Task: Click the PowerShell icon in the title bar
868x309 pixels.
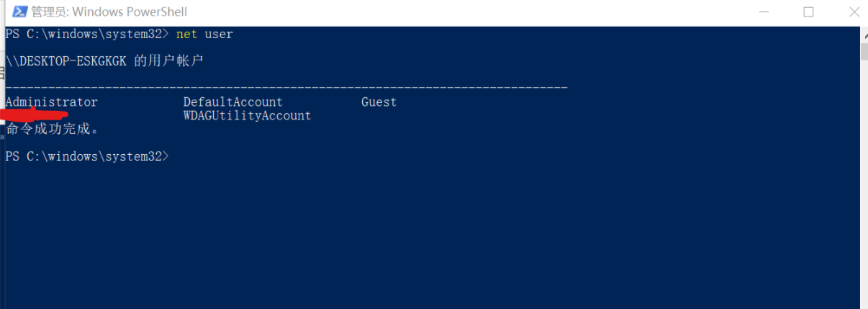Action: click(20, 12)
